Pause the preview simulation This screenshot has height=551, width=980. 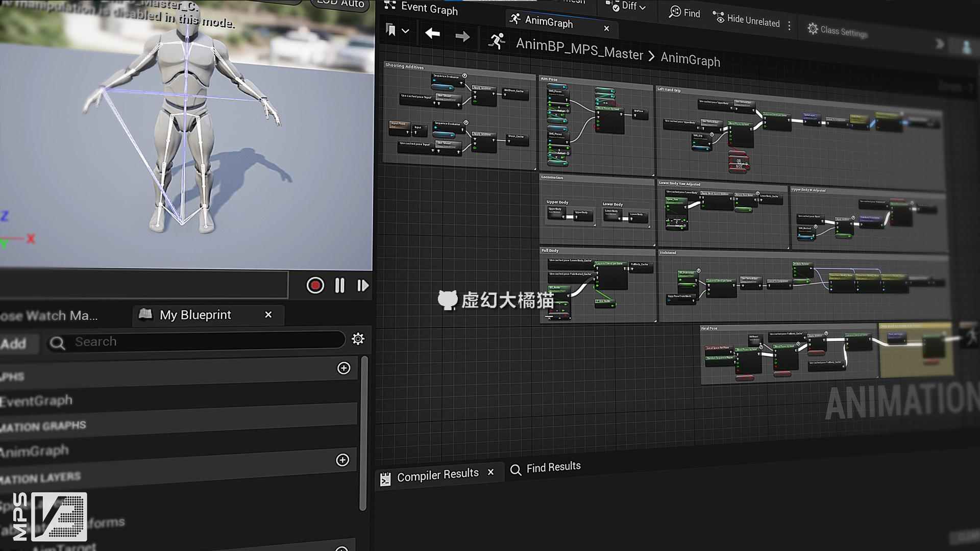(339, 286)
